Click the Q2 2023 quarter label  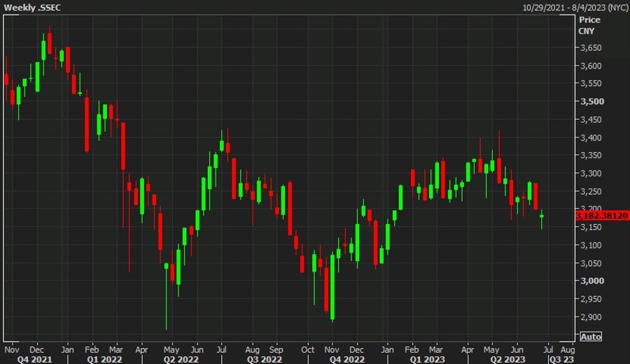(x=507, y=359)
